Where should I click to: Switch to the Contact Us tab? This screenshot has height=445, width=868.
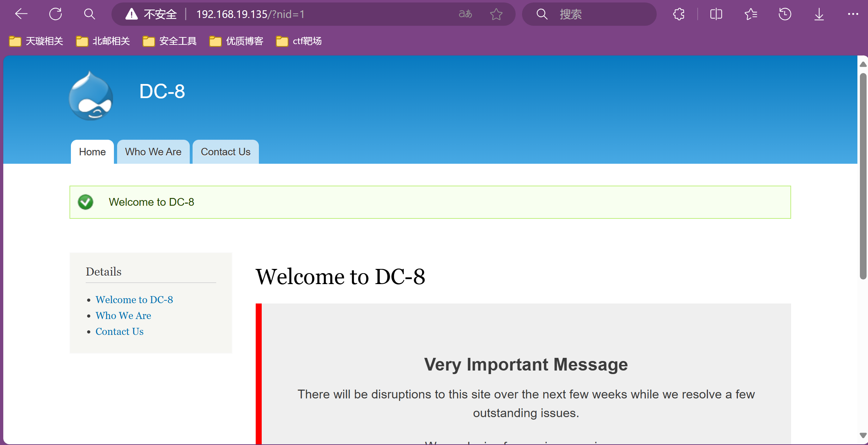tap(225, 152)
